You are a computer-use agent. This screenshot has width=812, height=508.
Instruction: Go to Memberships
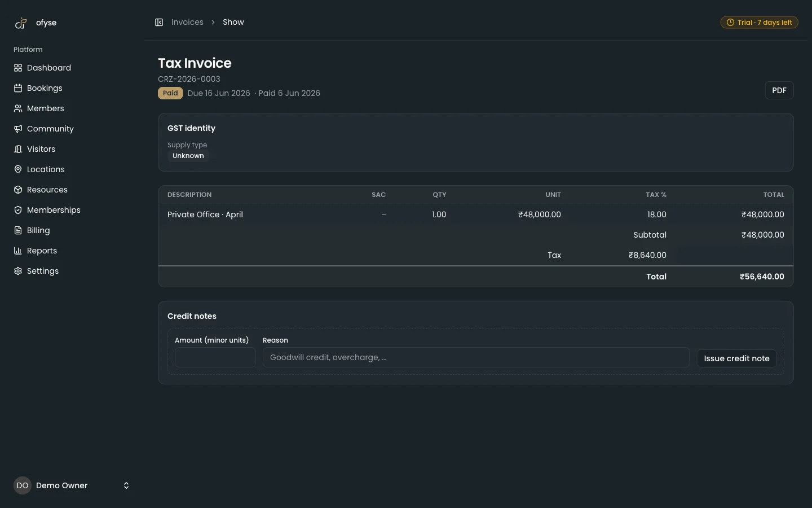click(x=72, y=210)
